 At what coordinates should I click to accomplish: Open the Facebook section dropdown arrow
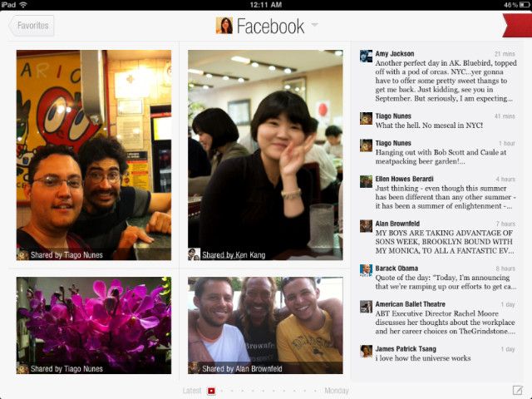tap(314, 25)
